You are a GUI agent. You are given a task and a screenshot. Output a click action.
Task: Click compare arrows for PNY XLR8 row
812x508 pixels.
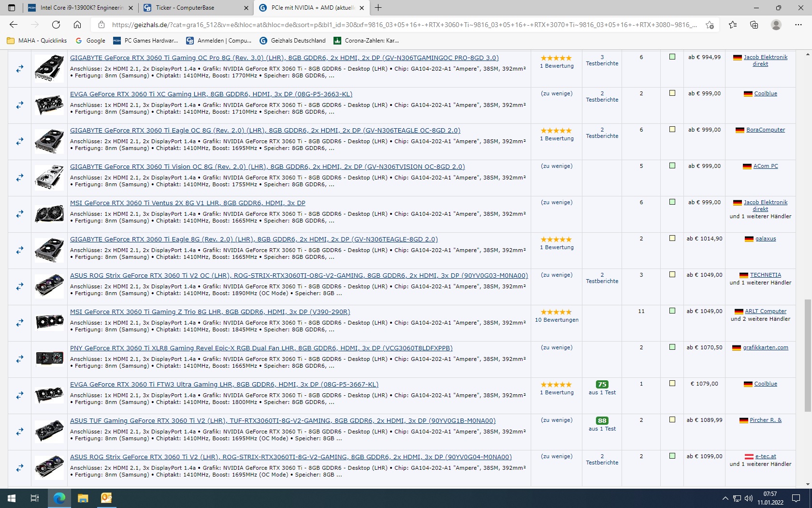(x=20, y=359)
